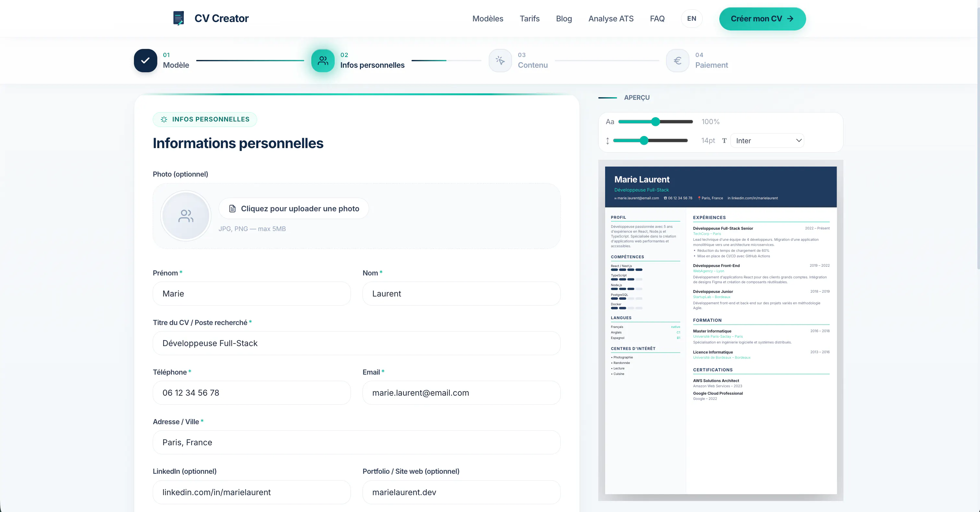Click the APERÇU heading
Image resolution: width=980 pixels, height=512 pixels.
(x=637, y=98)
